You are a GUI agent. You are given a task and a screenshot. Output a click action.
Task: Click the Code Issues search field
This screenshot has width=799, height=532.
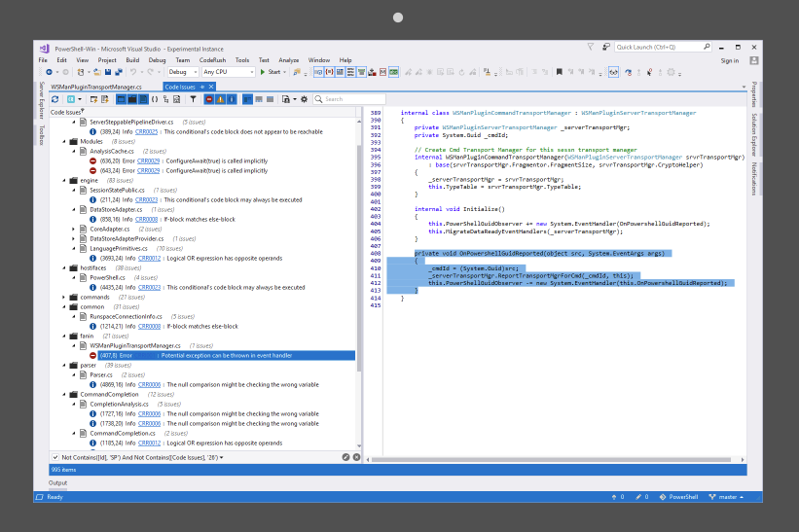click(x=349, y=99)
